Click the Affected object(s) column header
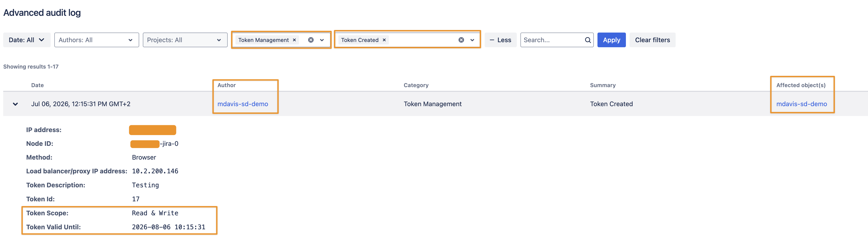Viewport: 868px width, 238px height. [x=801, y=85]
